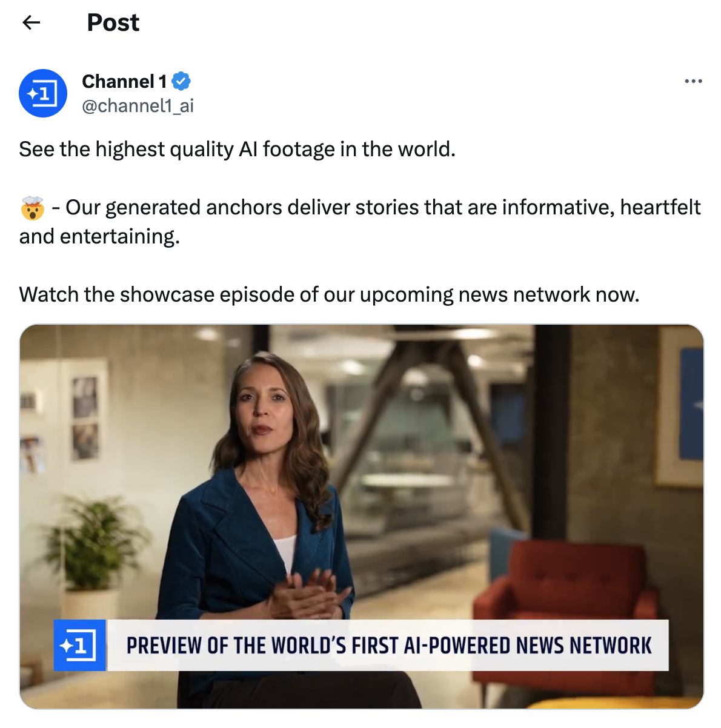Viewport: 721px width, 728px height.
Task: Click the Post page heading
Action: click(x=113, y=23)
